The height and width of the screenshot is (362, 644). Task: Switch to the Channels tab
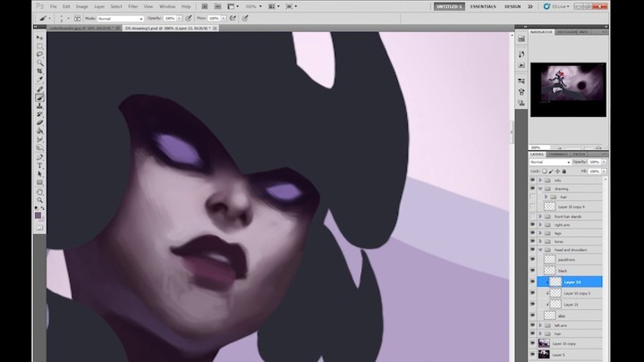558,155
